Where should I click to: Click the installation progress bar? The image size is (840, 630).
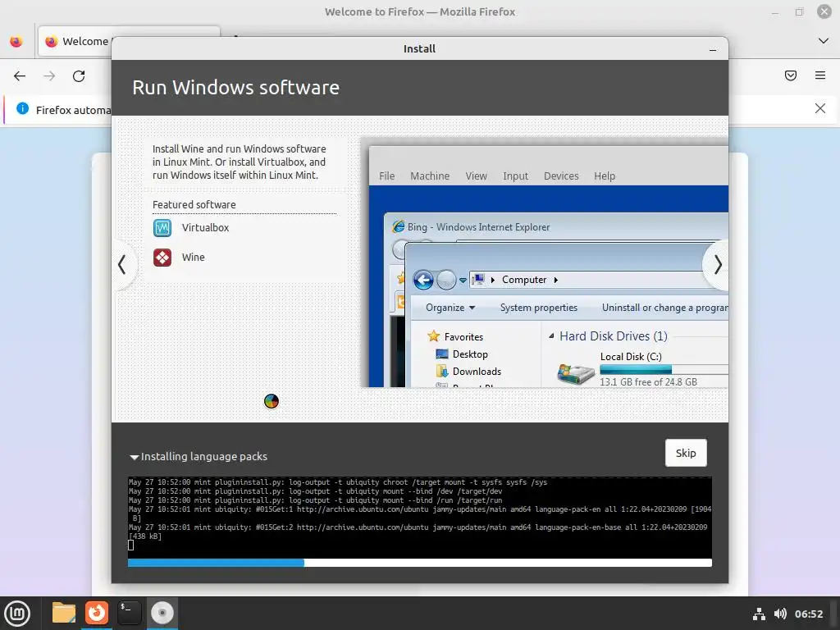[x=420, y=563]
